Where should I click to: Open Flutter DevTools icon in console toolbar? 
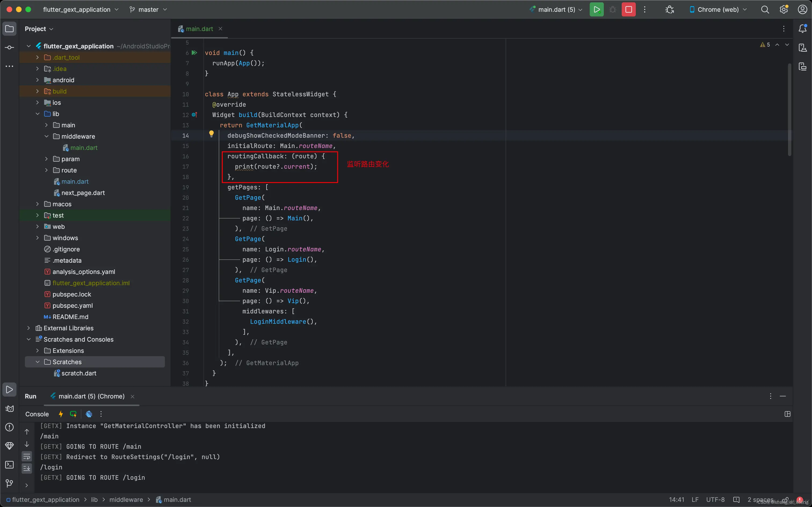[x=89, y=414]
